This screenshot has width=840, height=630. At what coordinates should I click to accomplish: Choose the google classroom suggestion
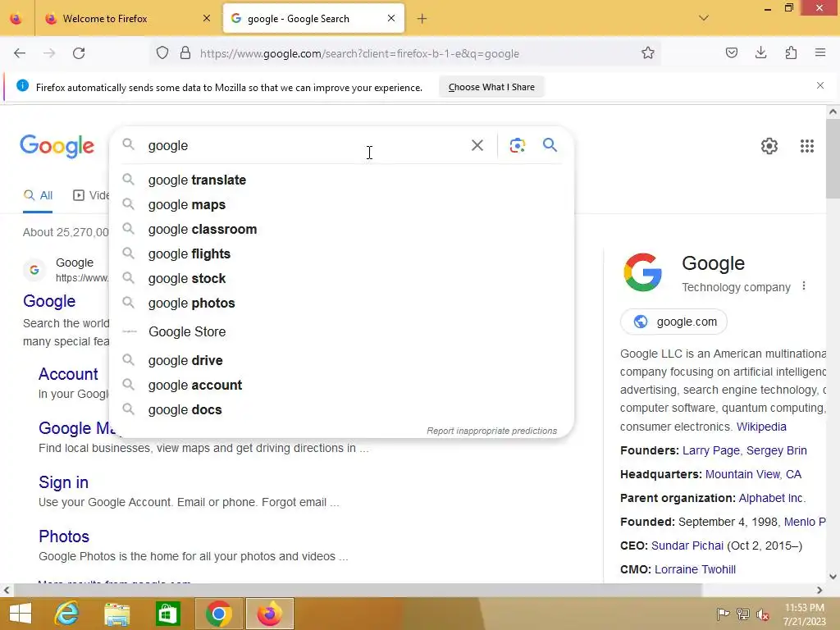(341, 230)
